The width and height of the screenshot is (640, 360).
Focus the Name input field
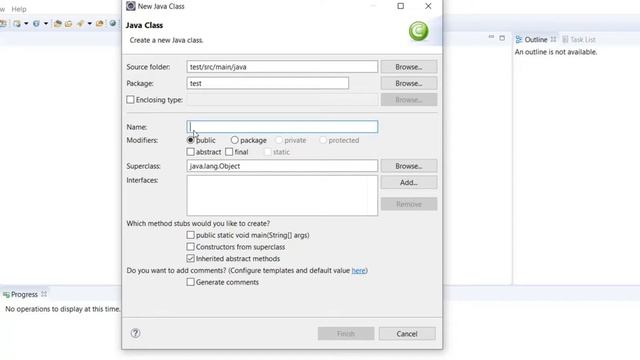pyautogui.click(x=282, y=127)
